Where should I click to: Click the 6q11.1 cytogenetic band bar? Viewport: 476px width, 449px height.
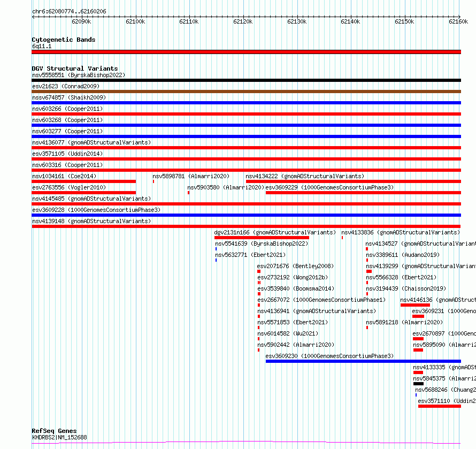246,52
